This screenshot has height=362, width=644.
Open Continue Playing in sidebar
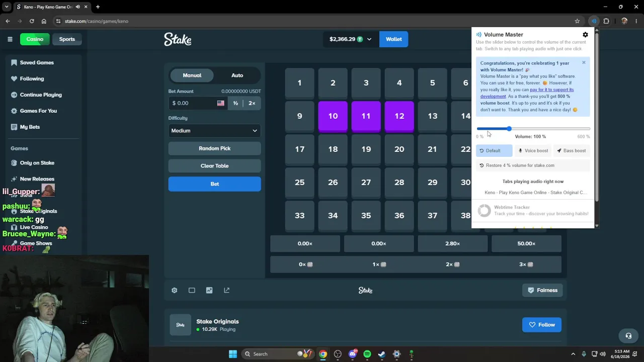coord(41,95)
